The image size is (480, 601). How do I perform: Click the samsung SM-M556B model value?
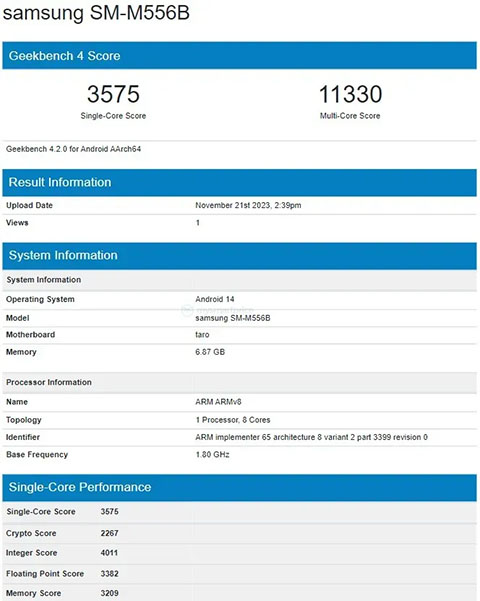click(x=233, y=318)
